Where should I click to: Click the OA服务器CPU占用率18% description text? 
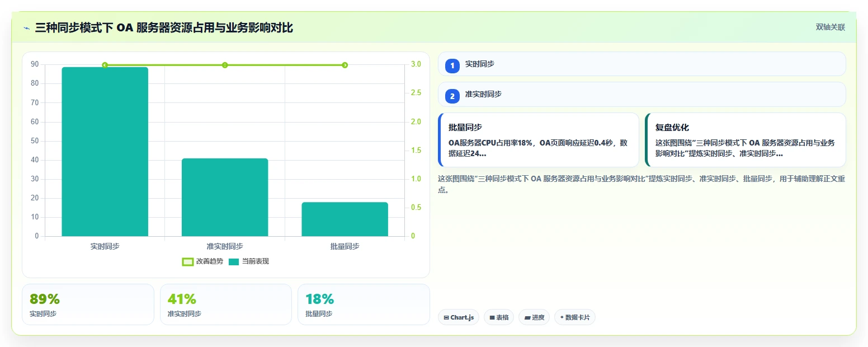pyautogui.click(x=538, y=148)
